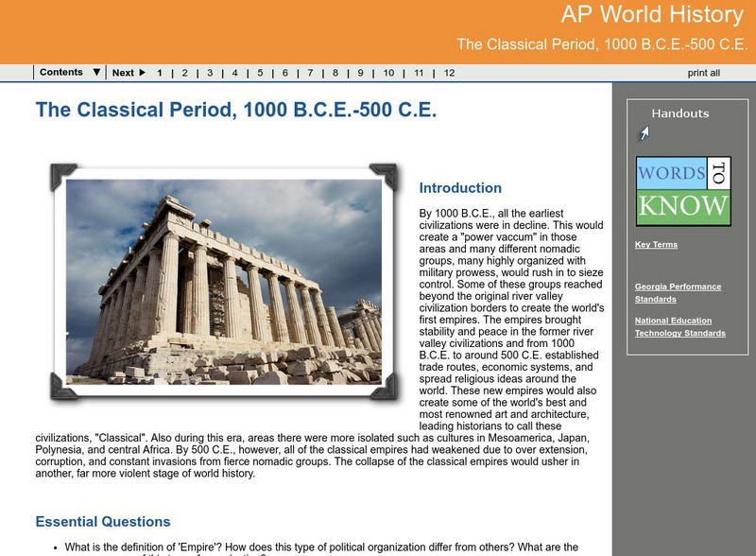
Task: Click the Next arrow icon
Action: click(x=143, y=73)
